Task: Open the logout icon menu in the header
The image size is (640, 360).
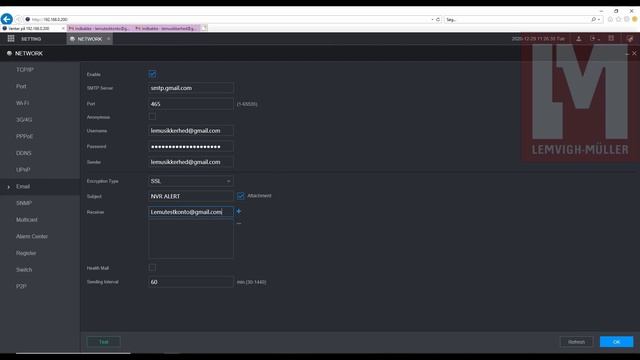Action: 594,38
